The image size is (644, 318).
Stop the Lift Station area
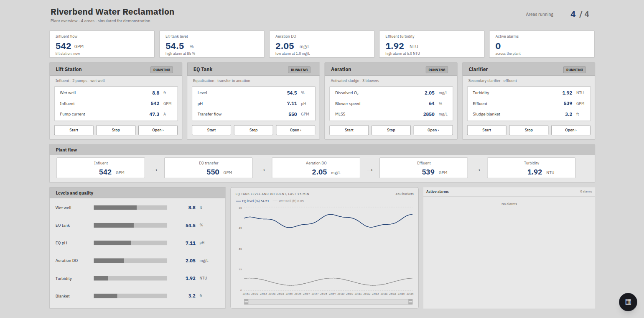coord(116,130)
